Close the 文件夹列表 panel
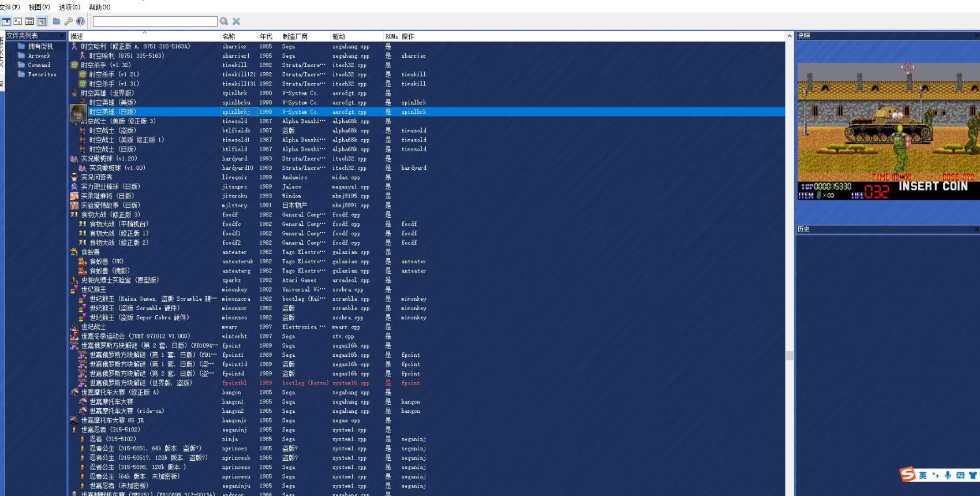The width and height of the screenshot is (980, 496). pos(62,36)
